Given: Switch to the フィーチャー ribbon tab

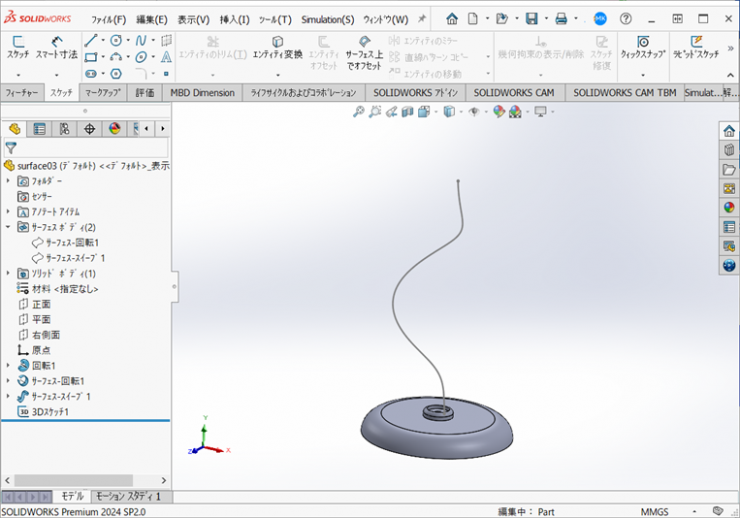Looking at the screenshot, I should point(22,92).
